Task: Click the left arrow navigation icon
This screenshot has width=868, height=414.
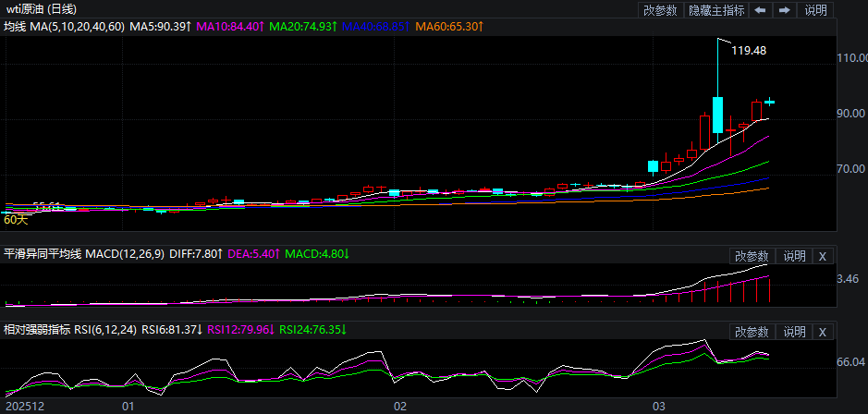Action: pyautogui.click(x=760, y=10)
